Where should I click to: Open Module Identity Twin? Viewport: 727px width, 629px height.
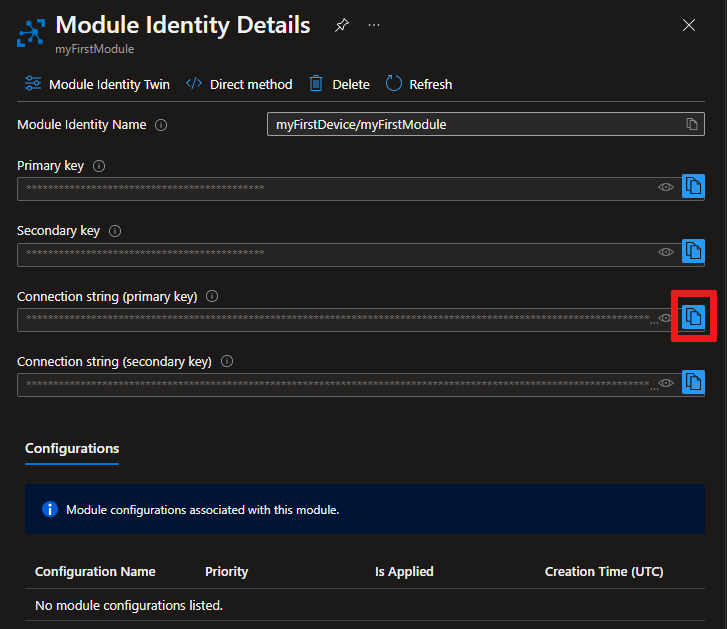tap(97, 84)
